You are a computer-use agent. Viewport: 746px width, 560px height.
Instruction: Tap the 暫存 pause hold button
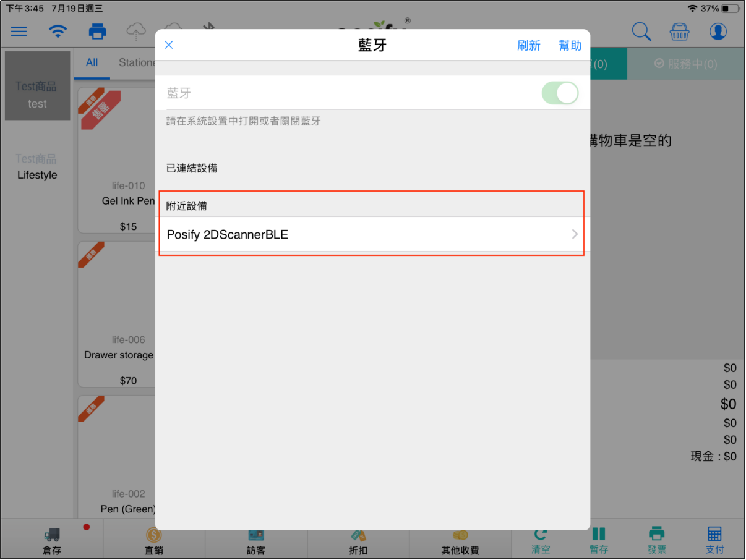point(598,540)
